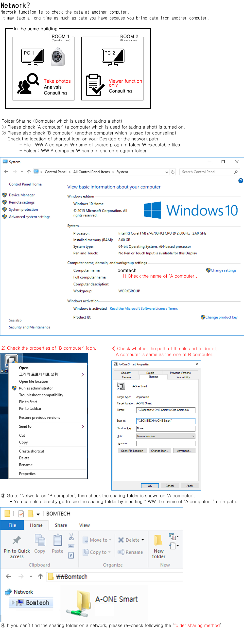Click the A-One Smart icon in Properties dialog

(121, 386)
